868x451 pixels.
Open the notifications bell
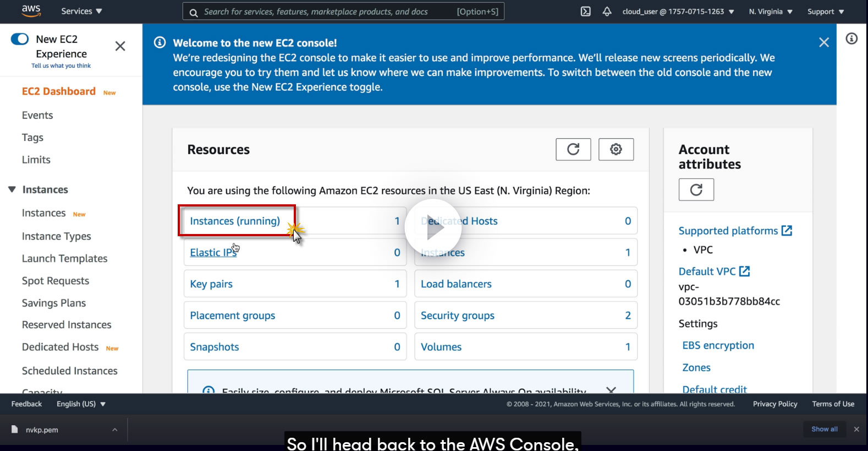(607, 12)
